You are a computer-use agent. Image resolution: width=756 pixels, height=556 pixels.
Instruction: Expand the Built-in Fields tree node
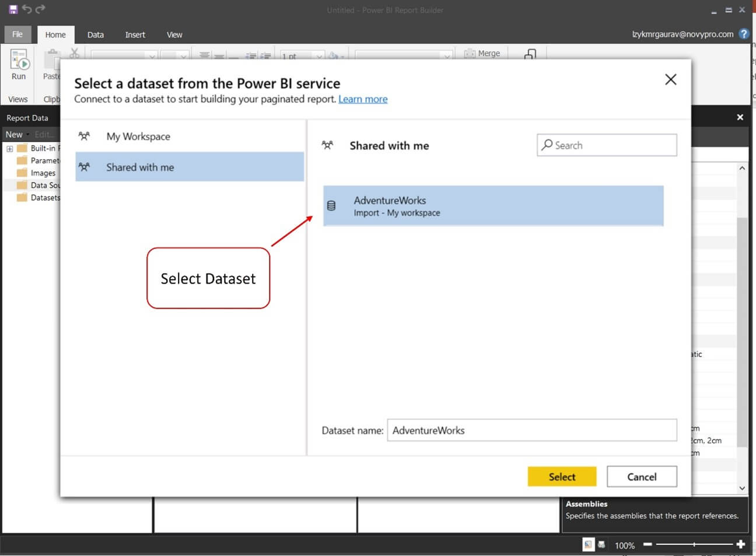[x=9, y=149]
